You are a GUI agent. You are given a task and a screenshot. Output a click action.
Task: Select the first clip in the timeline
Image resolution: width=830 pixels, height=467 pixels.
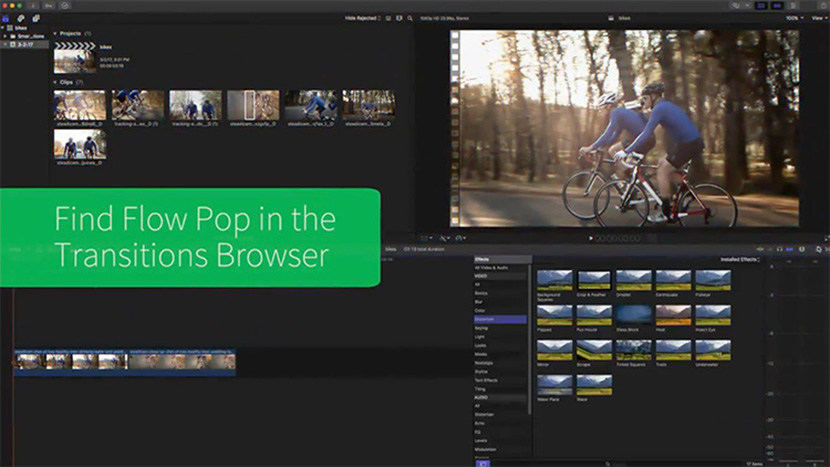[70, 362]
